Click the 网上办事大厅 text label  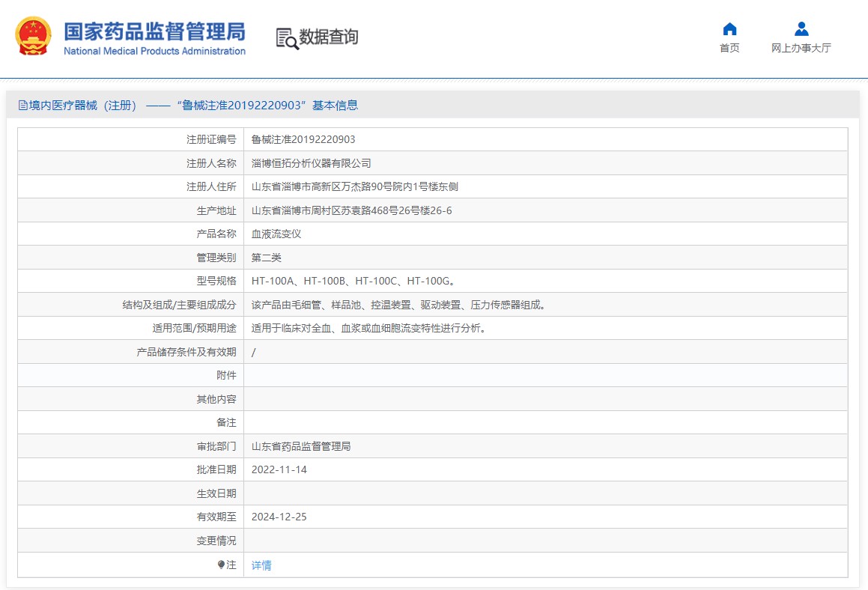point(801,48)
